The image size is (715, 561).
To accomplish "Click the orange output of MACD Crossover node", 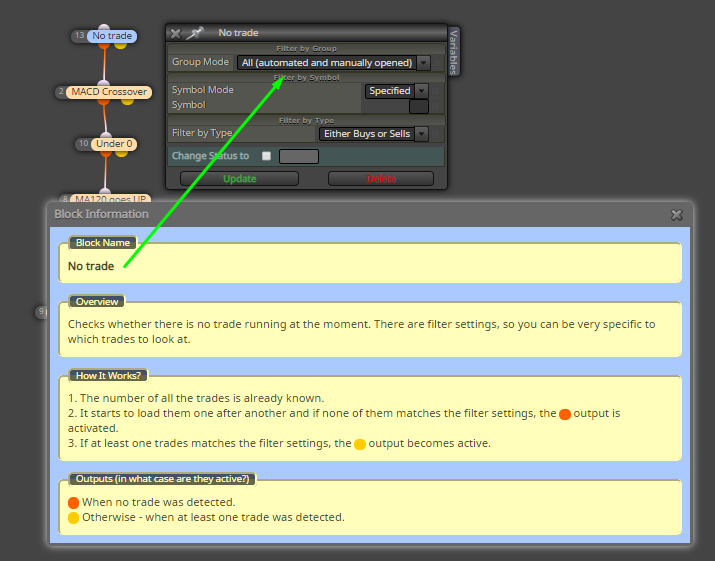I will [x=104, y=101].
